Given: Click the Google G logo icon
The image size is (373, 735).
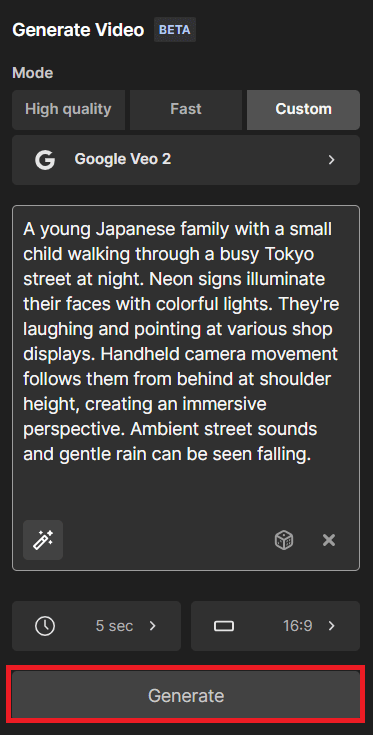Looking at the screenshot, I should pyautogui.click(x=45, y=160).
